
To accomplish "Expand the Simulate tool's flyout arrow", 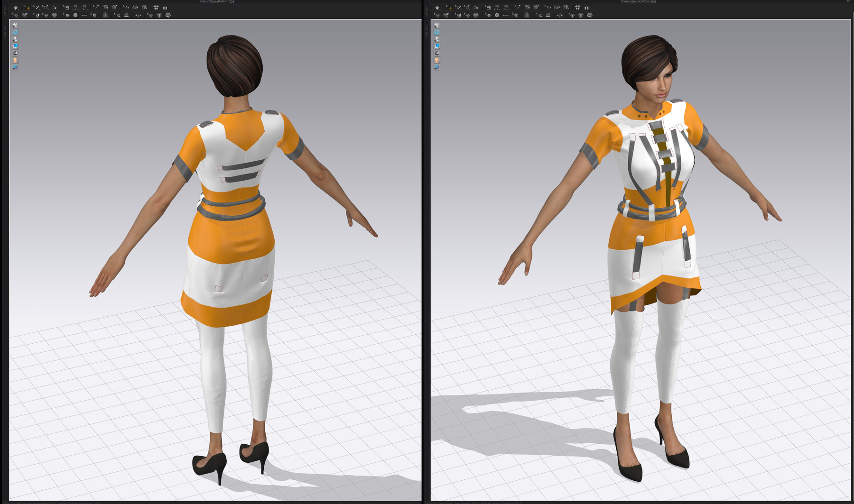I will (x=19, y=9).
